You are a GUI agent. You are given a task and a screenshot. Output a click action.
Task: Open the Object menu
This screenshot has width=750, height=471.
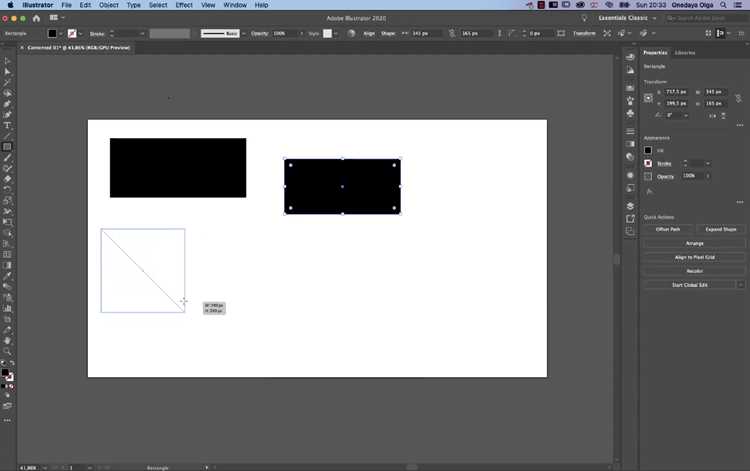(109, 5)
